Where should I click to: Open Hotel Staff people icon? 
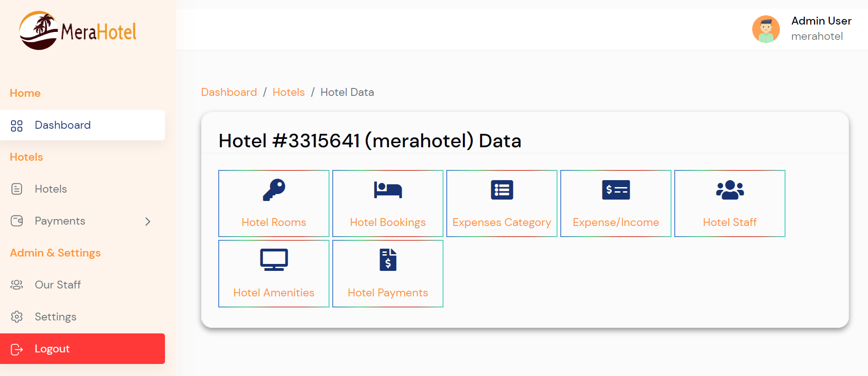730,190
